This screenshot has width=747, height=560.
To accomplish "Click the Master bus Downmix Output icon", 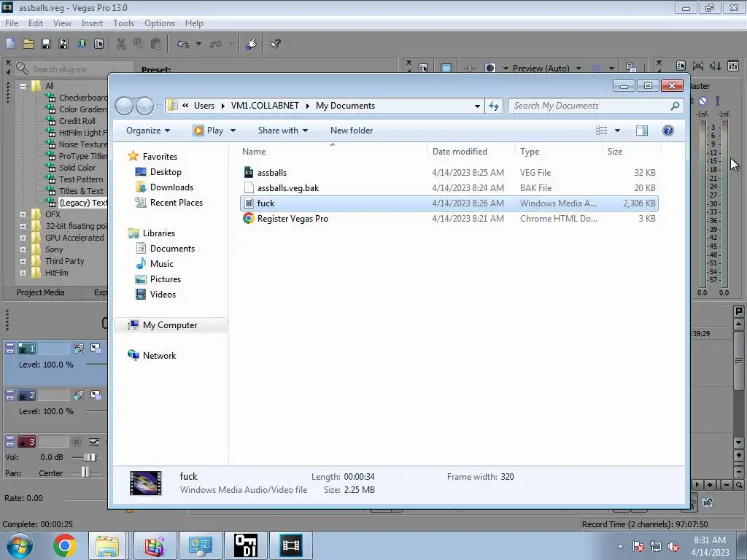I will [698, 66].
